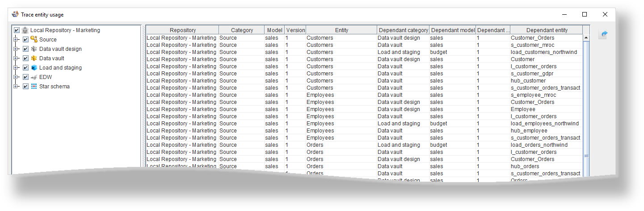Expand the Source tree node

[16, 40]
